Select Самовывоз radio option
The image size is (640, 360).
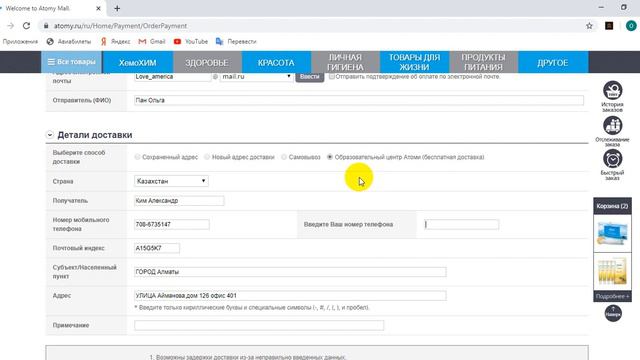(x=284, y=157)
